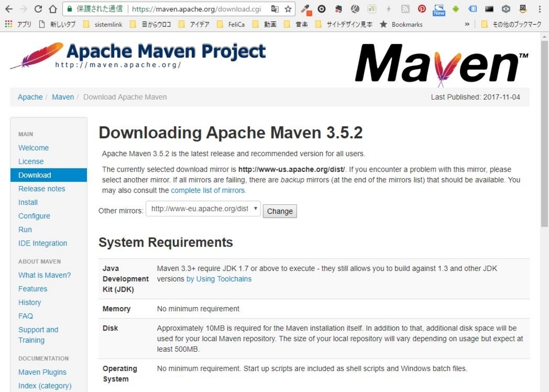Open the 目からウロコ bookmark folder
The image size is (549, 392).
coord(150,24)
